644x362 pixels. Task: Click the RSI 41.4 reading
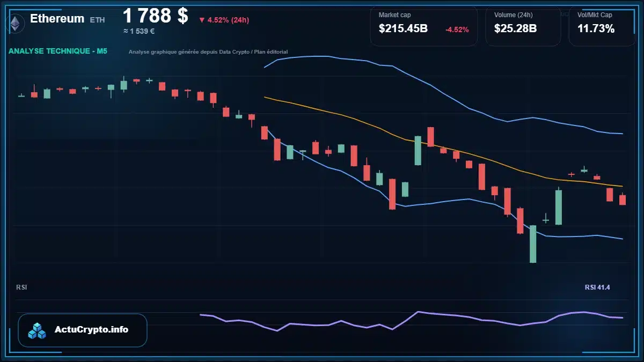[597, 287]
